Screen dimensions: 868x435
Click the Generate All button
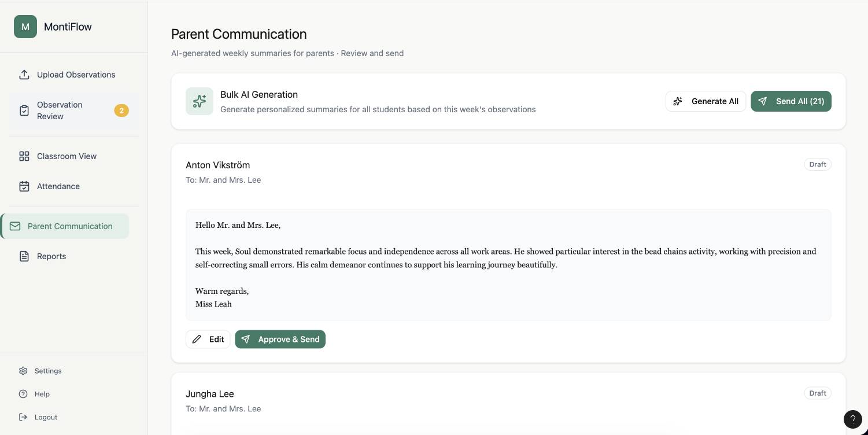pos(706,101)
